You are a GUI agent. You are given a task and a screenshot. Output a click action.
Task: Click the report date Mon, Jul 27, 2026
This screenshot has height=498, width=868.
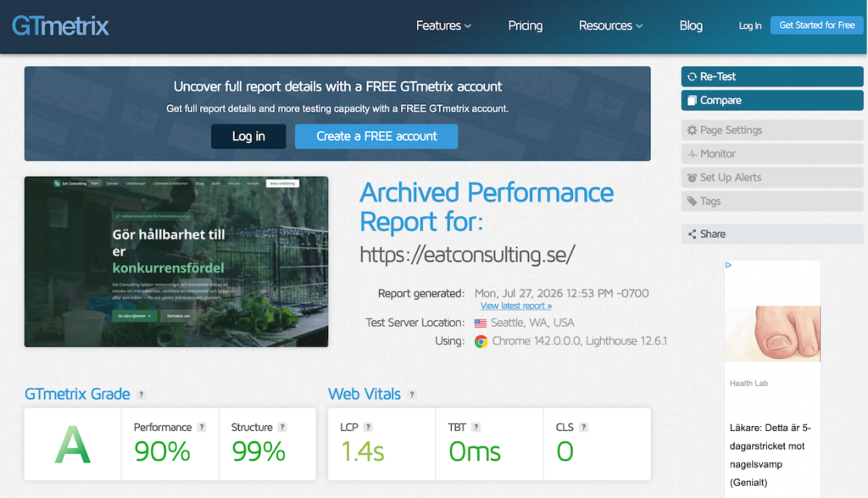[561, 293]
